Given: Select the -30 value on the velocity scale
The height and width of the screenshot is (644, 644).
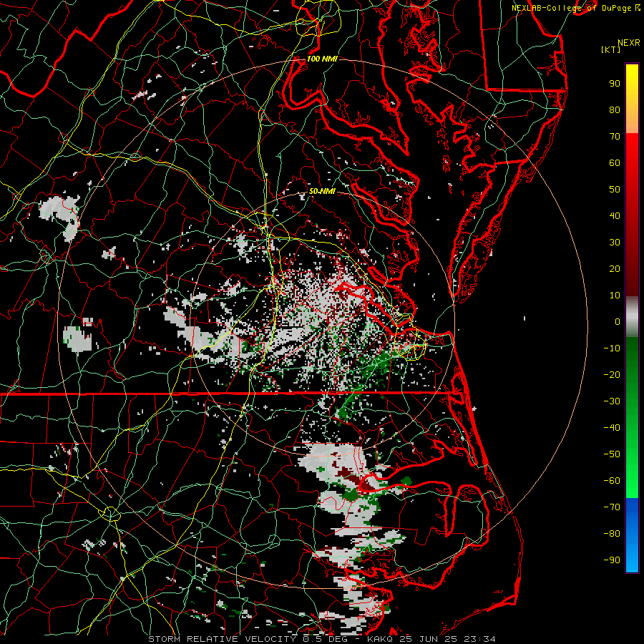Looking at the screenshot, I should click(x=612, y=401).
